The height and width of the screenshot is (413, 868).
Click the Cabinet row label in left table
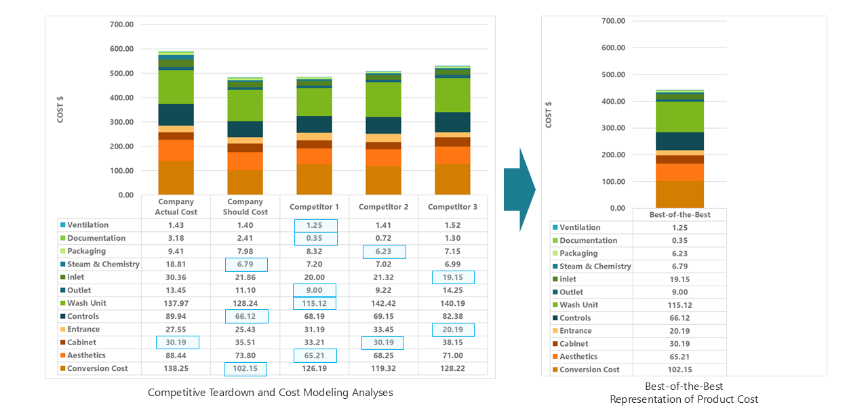(x=81, y=342)
